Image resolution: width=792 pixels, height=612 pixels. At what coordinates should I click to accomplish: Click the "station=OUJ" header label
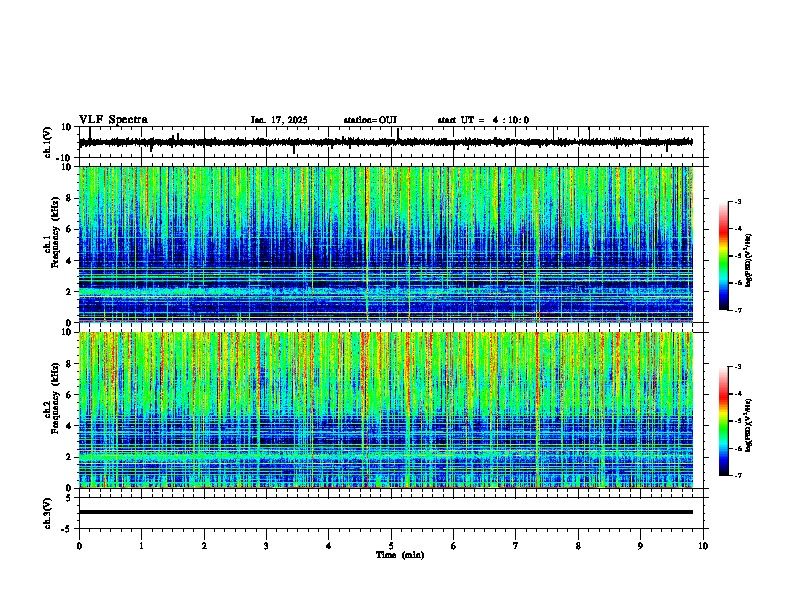coord(370,120)
